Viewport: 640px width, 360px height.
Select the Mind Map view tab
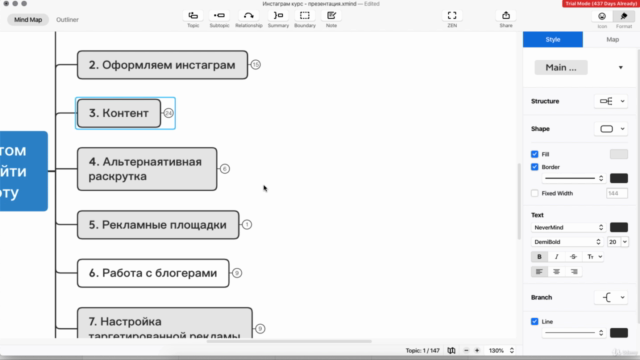point(28,20)
